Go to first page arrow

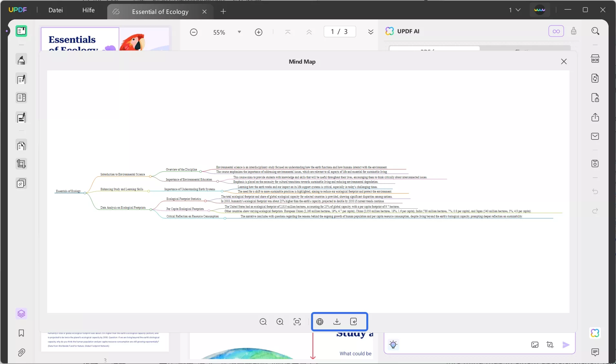(x=288, y=32)
